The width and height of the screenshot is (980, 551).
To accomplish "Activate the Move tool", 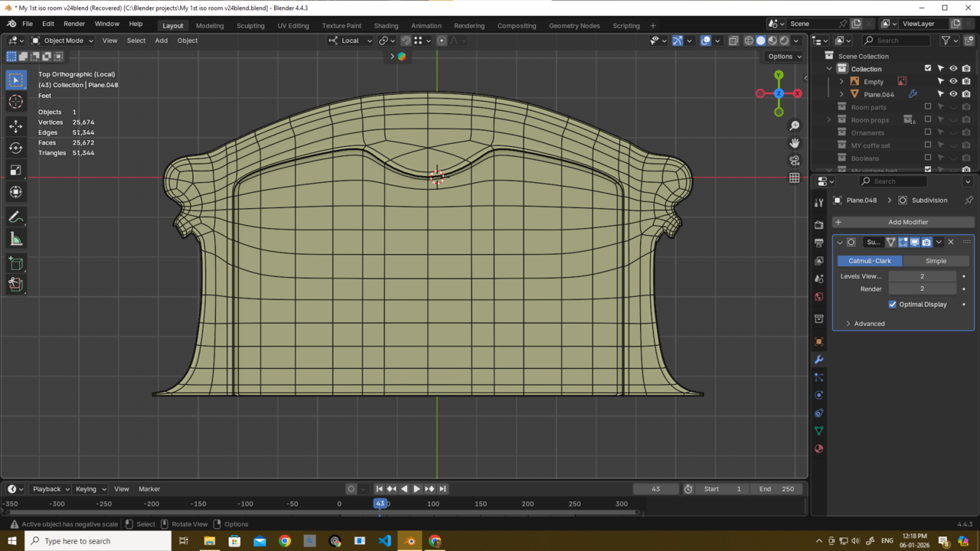I will pos(15,126).
